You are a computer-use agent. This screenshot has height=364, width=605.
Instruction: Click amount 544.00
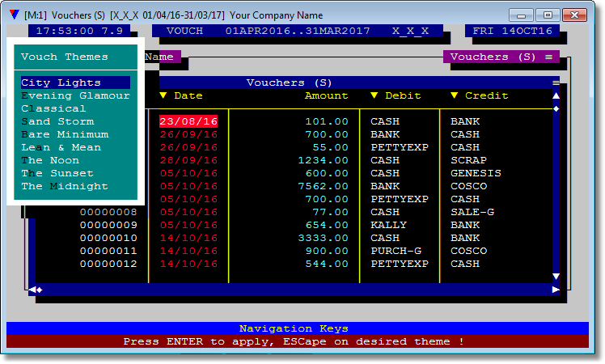coord(327,264)
